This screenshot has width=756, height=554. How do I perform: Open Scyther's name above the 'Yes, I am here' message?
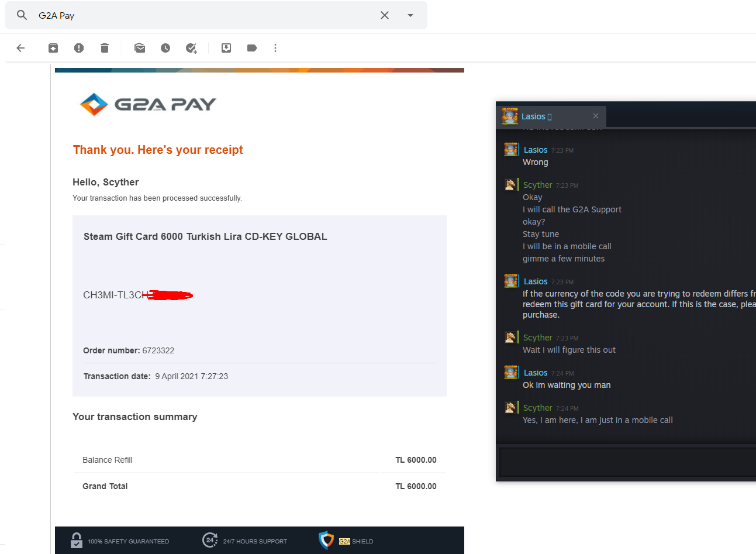(x=538, y=408)
